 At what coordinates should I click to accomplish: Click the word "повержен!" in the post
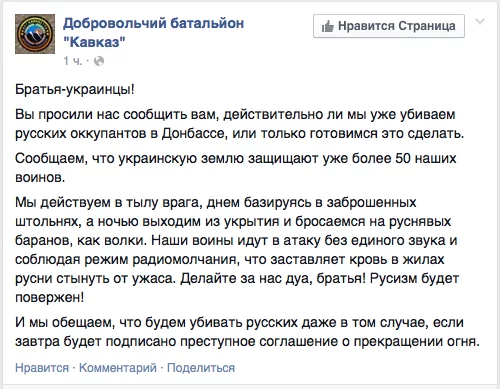49,297
